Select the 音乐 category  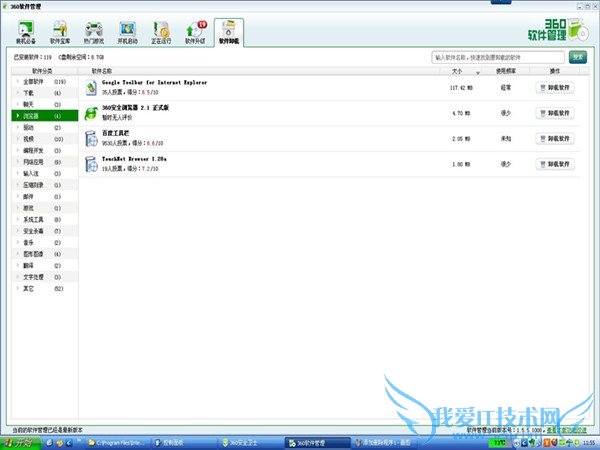[x=45, y=242]
